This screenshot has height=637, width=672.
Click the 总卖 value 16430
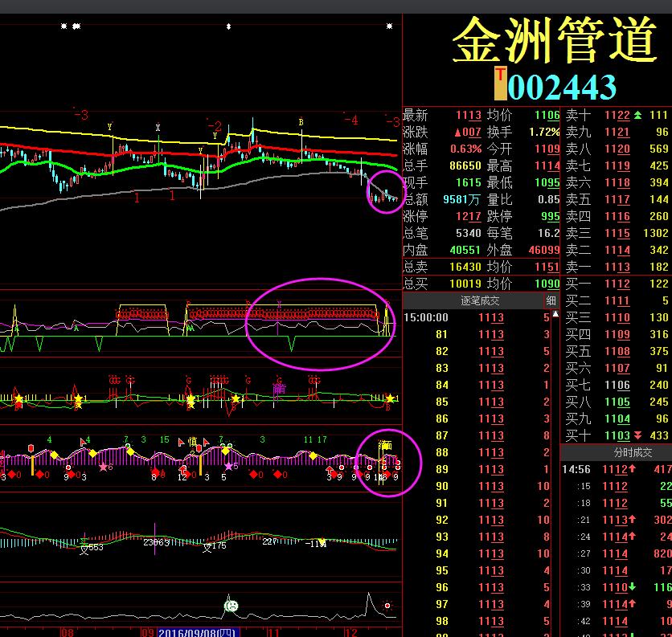[465, 267]
